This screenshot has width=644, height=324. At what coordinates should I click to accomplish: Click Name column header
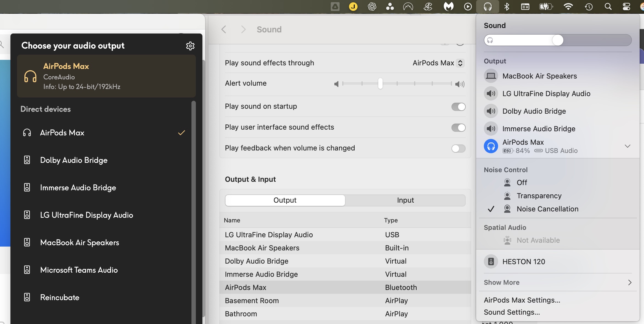232,220
